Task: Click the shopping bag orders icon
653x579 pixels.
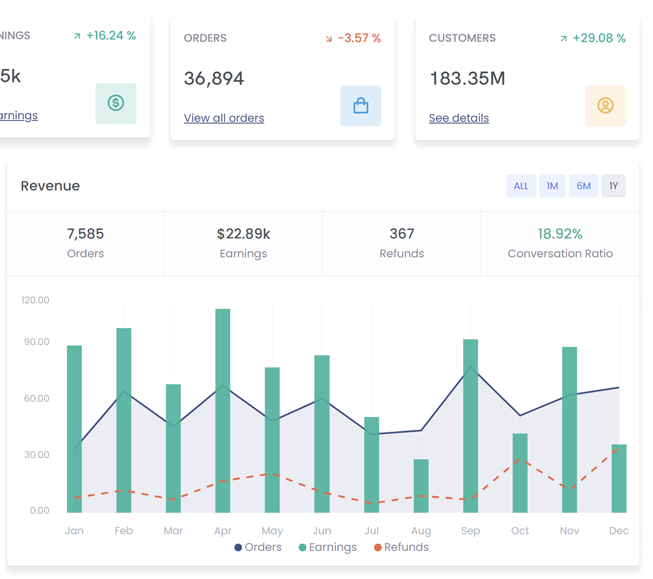Action: pos(360,105)
